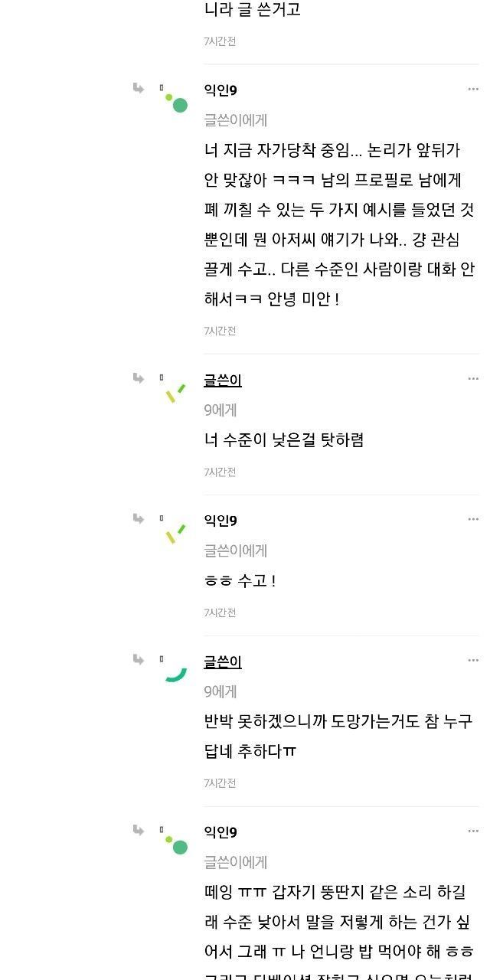Screen dimensions: 490x980
Task: Click 익인9 username above '너 지금 자가당착' comment
Action: click(220, 90)
